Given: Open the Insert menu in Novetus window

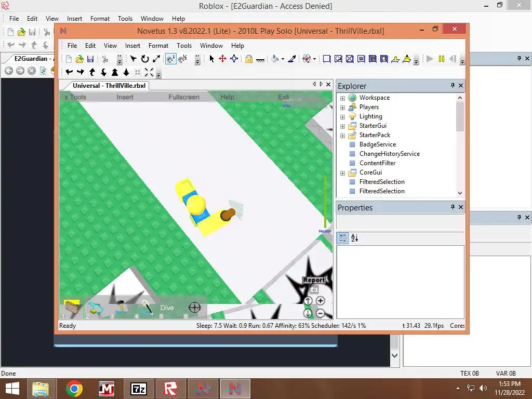Looking at the screenshot, I should [x=132, y=46].
